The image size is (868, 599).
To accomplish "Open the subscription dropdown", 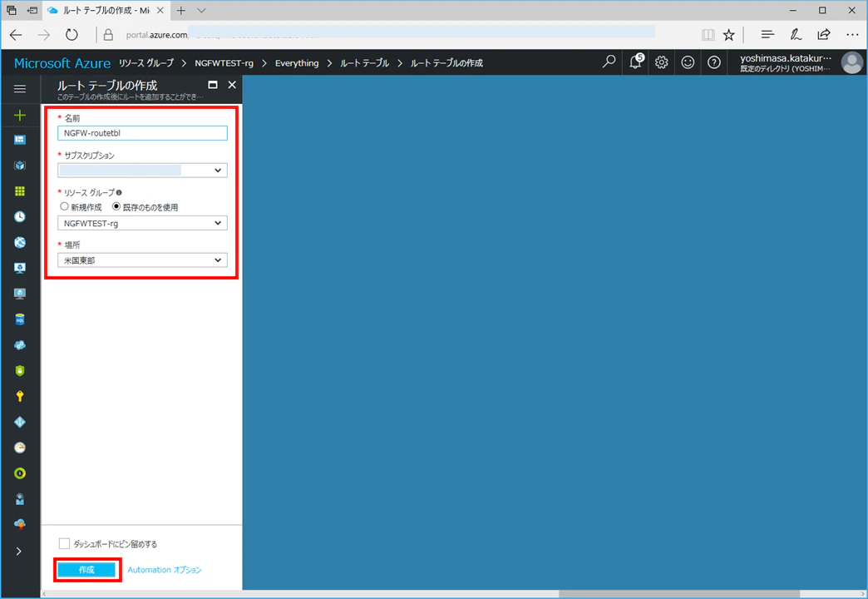I will tap(142, 170).
